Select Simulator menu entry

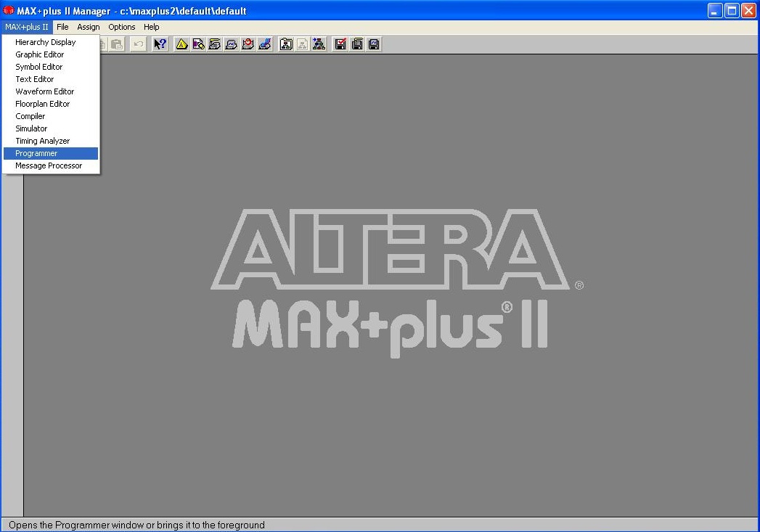pyautogui.click(x=51, y=129)
